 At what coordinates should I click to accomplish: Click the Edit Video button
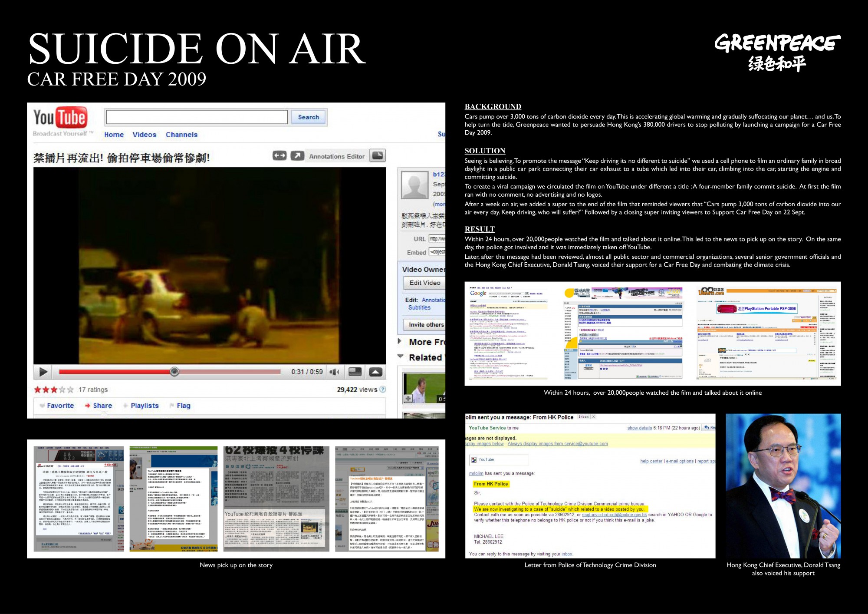click(x=424, y=283)
